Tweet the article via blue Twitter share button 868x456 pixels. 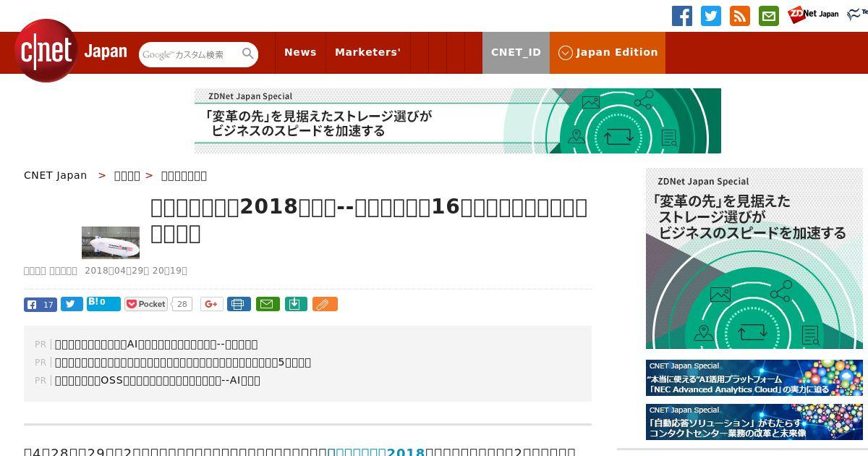(x=72, y=304)
